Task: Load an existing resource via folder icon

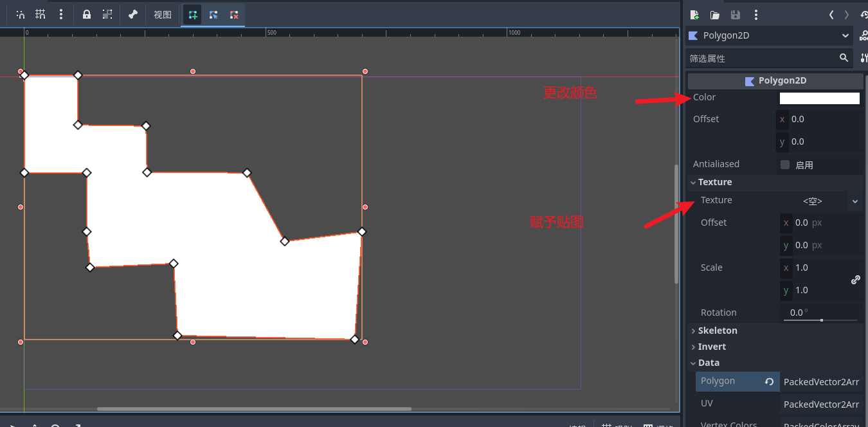Action: click(715, 15)
